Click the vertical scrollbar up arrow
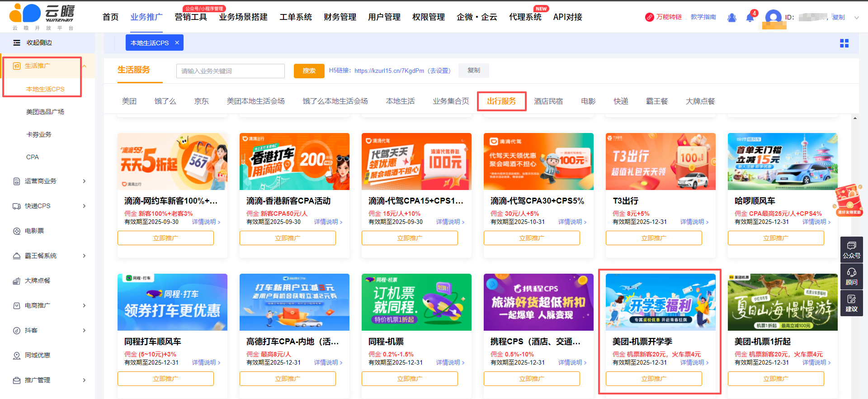 [x=855, y=119]
